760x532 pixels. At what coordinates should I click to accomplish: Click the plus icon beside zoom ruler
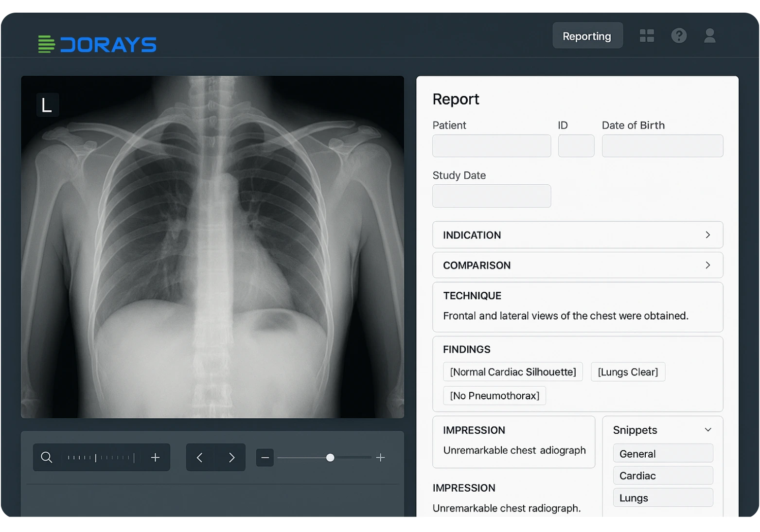[x=155, y=458]
